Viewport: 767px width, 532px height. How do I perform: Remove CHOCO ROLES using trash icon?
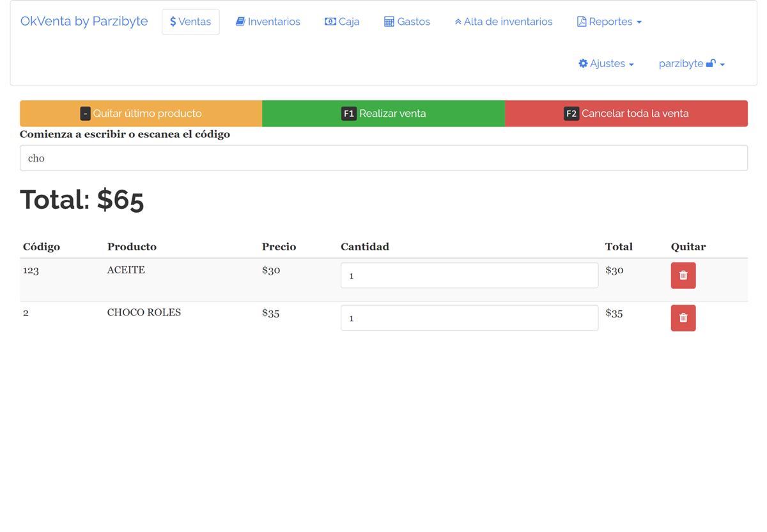click(x=683, y=318)
